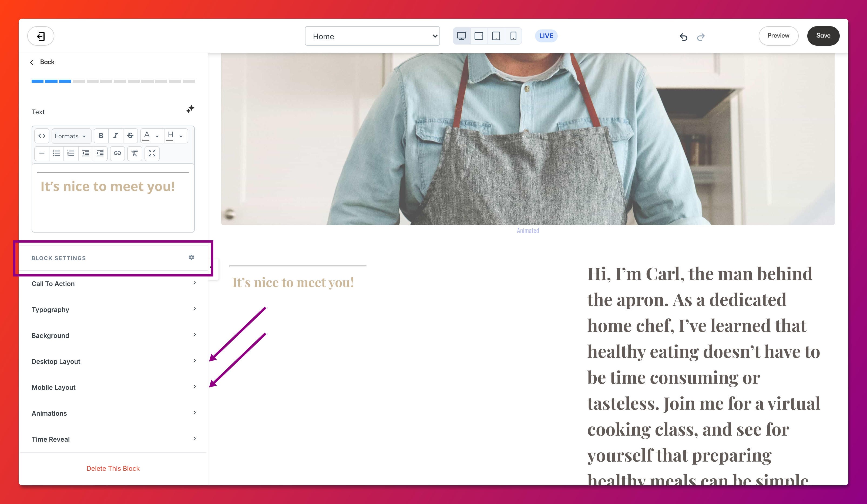867x504 pixels.
Task: Select the chef photo in the preview
Action: (x=528, y=139)
